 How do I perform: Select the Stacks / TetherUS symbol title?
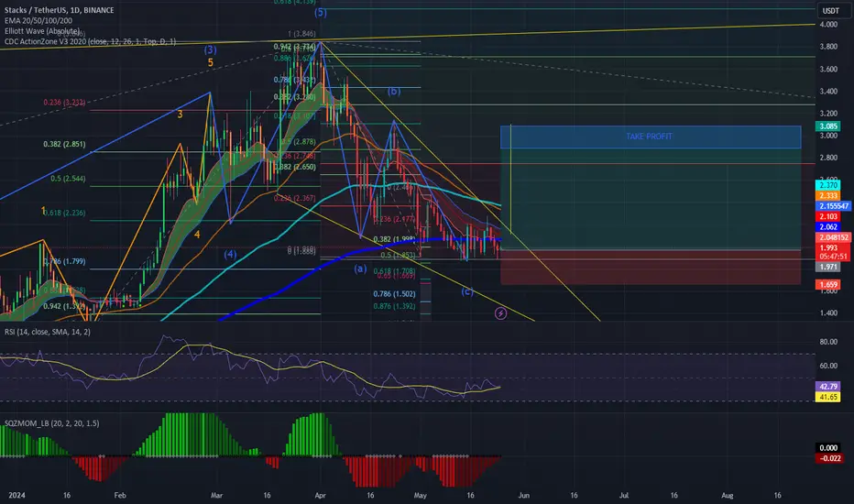[60, 10]
